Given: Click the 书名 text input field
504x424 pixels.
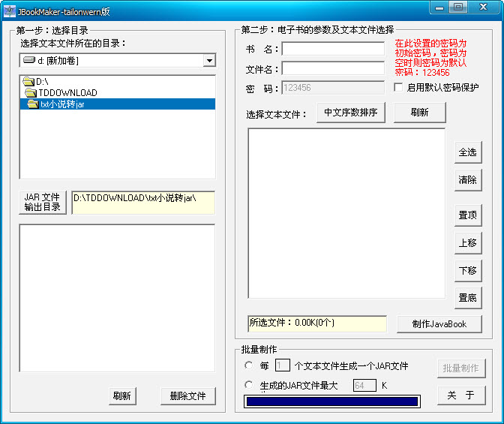Looking at the screenshot, I should click(x=333, y=49).
